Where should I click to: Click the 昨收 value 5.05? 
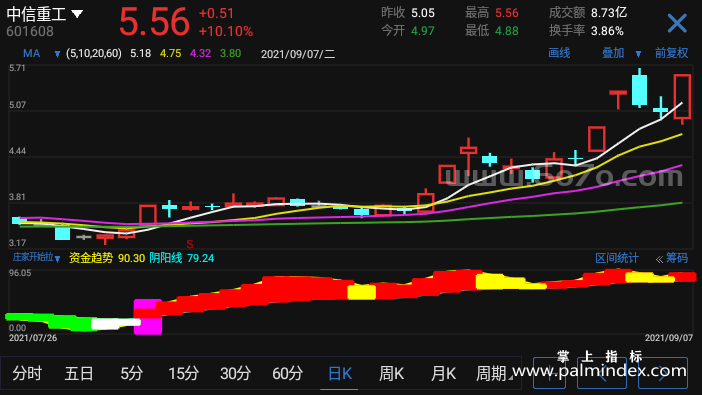423,13
